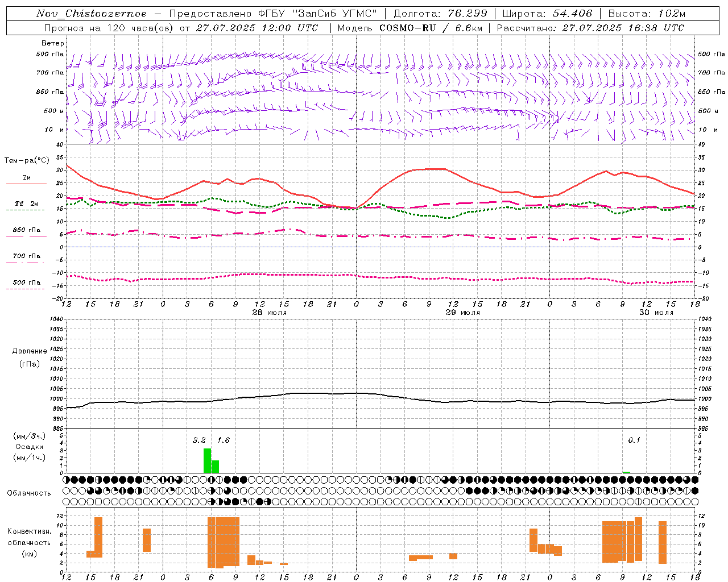Click the 'Осадки' precipitation label
Viewport: 728px width, 582px height.
click(30, 447)
